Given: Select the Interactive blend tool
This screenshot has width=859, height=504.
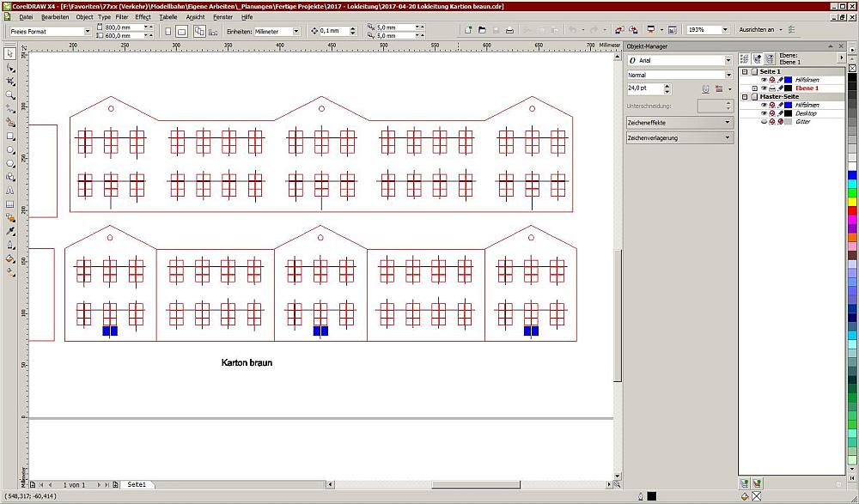Looking at the screenshot, I should click(9, 218).
